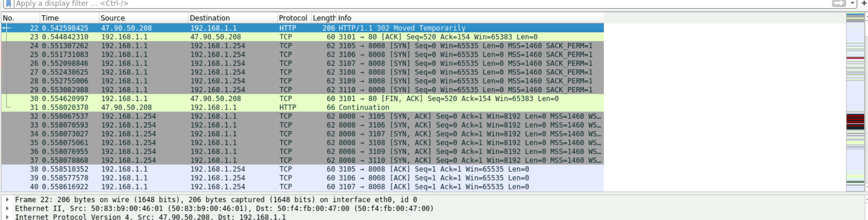Click the apply display filter arrow button

[x=838, y=3]
